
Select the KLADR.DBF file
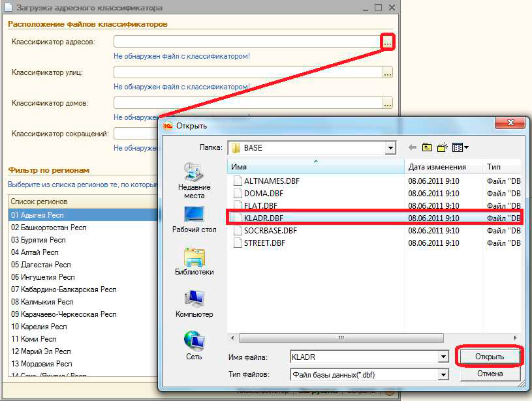point(264,218)
